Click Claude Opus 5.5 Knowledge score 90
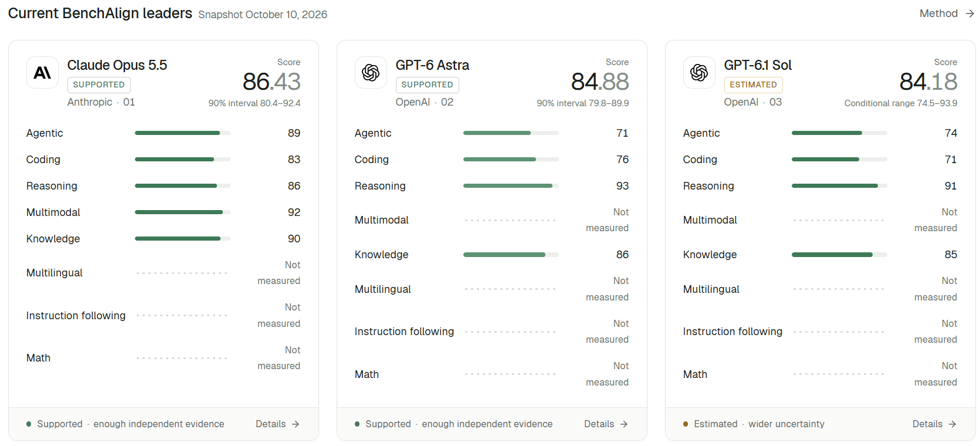980x446 pixels. click(x=294, y=239)
